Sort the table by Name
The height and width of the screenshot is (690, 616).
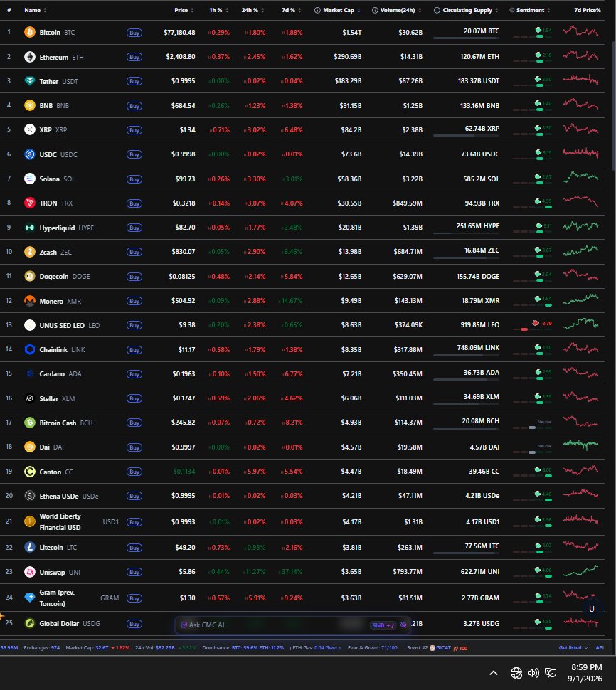(35, 10)
